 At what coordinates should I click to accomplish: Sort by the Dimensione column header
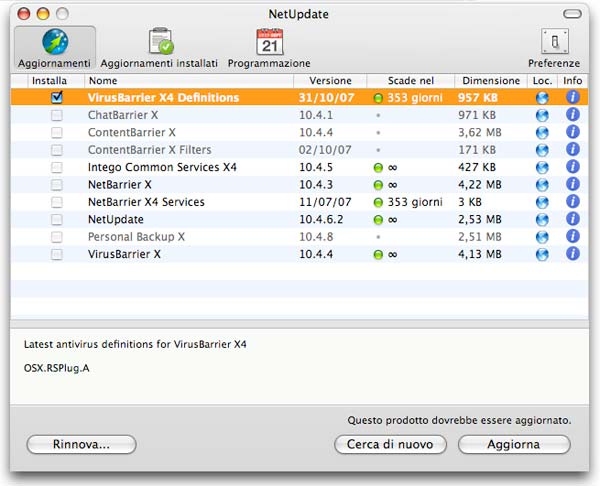tap(491, 81)
